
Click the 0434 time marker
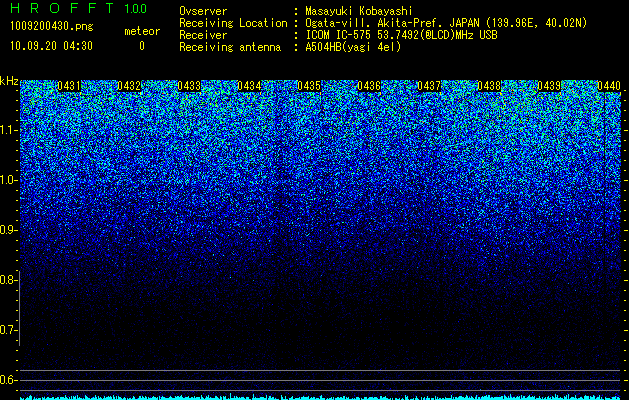click(x=249, y=86)
